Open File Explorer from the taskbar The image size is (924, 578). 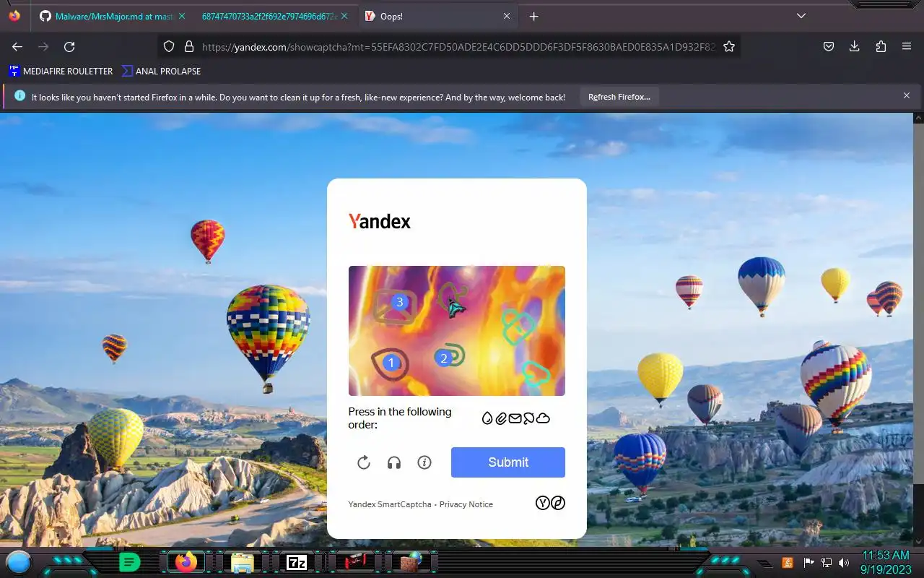click(241, 563)
